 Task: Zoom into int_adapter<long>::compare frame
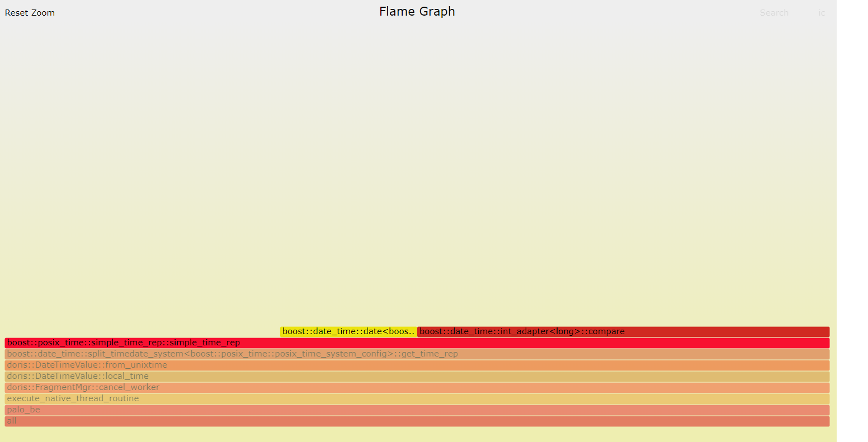(x=624, y=332)
